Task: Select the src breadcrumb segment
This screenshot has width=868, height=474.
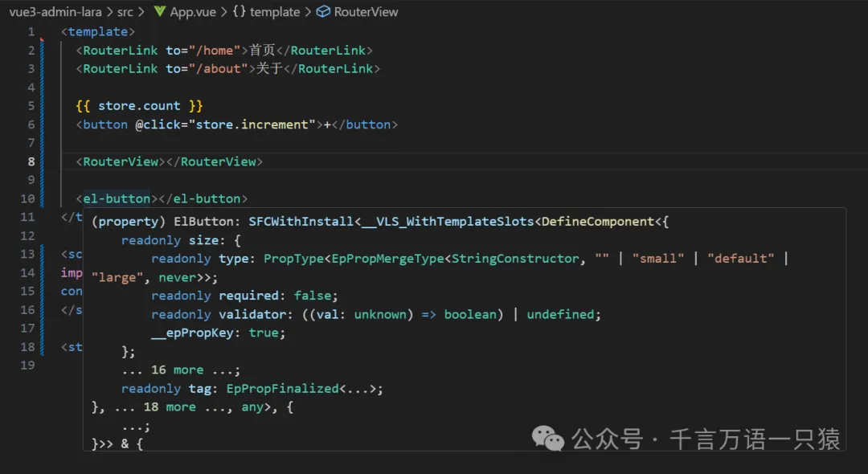Action: pyautogui.click(x=125, y=12)
